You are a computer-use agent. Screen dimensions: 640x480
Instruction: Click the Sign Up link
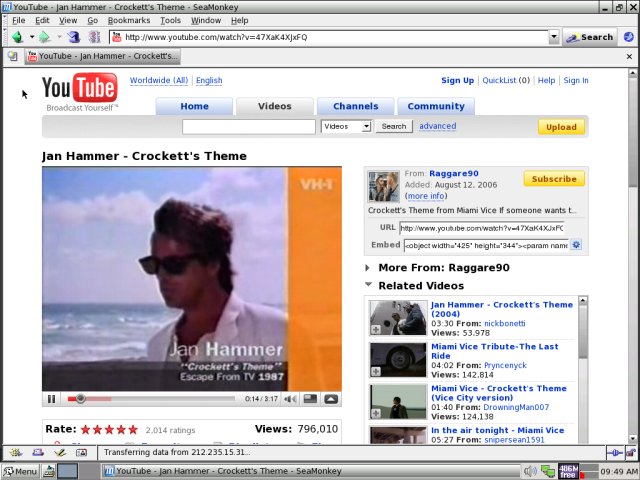click(457, 80)
